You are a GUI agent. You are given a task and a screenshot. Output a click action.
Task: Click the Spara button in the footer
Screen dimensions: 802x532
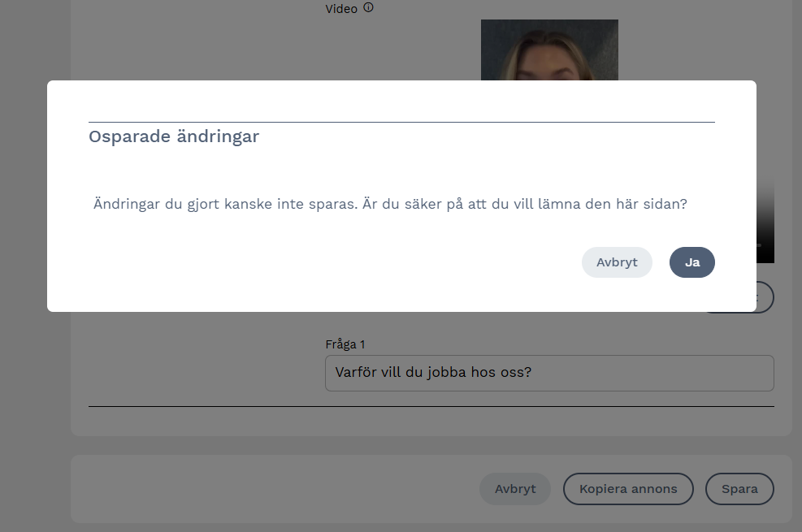pyautogui.click(x=739, y=489)
